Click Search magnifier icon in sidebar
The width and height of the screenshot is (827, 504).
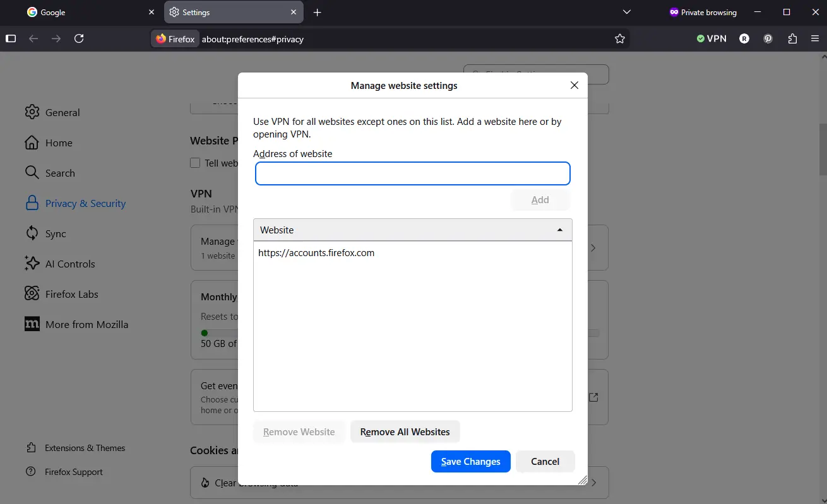[x=32, y=172]
